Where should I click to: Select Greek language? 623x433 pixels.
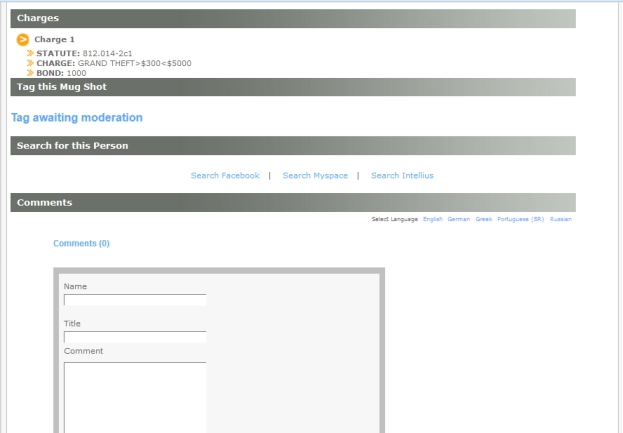[484, 219]
